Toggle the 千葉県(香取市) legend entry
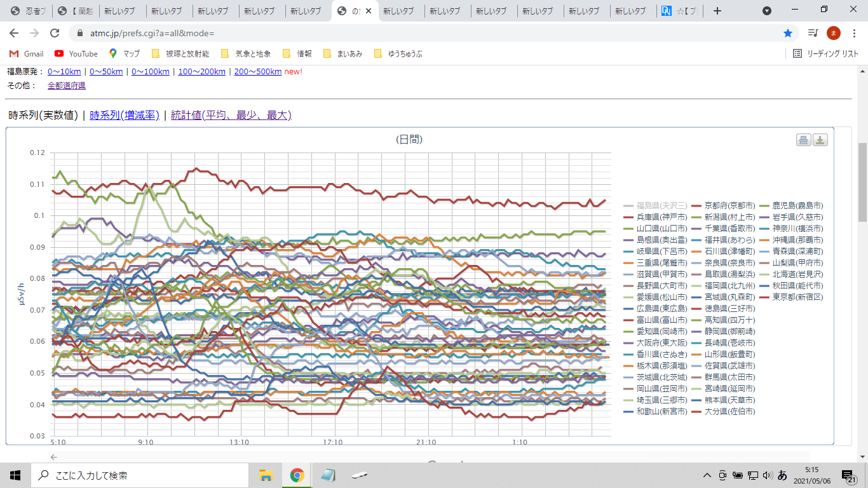This screenshot has width=868, height=488. pos(723,228)
